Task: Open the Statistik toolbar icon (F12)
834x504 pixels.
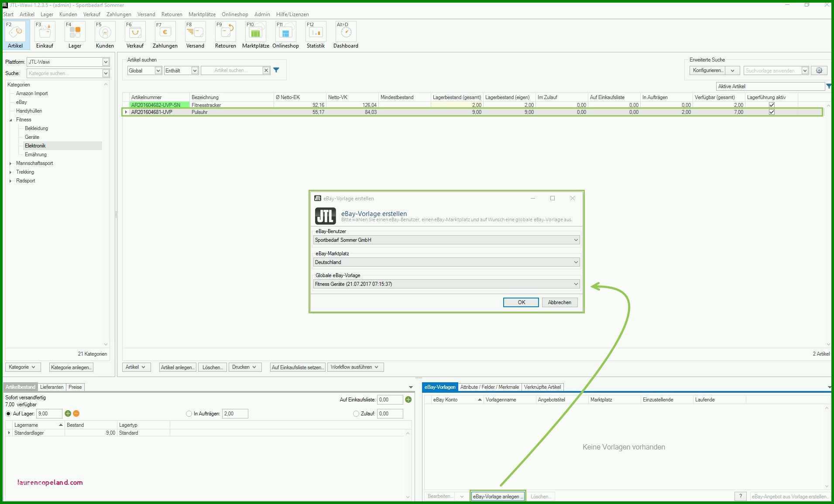Action: (x=316, y=35)
